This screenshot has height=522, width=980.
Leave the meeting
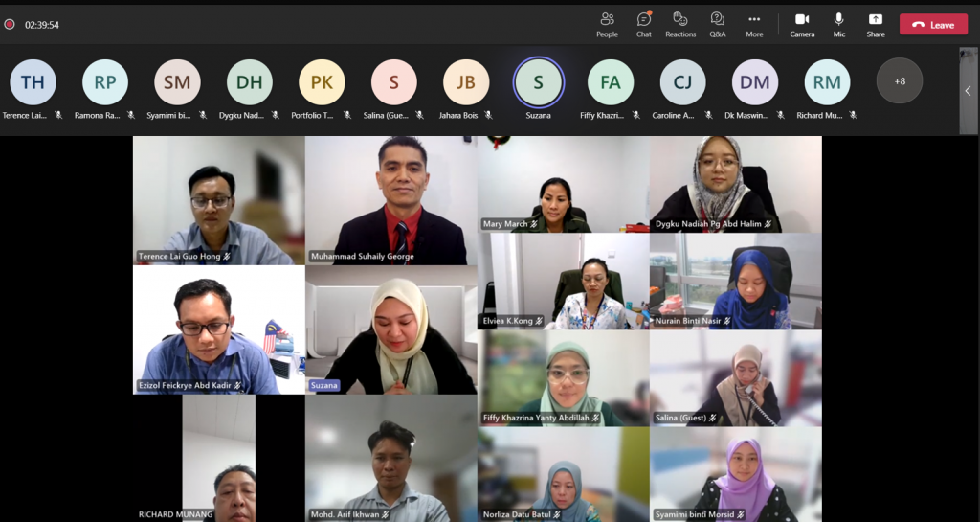pos(934,24)
